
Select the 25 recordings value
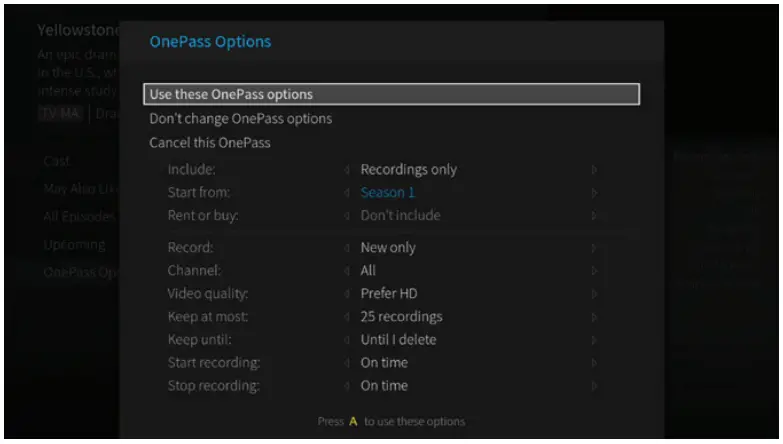click(401, 317)
